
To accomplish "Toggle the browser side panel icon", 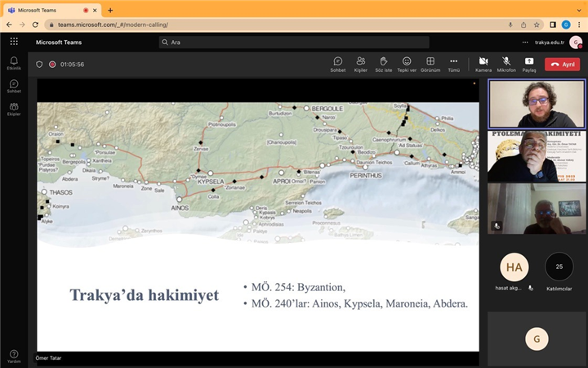I will [x=553, y=25].
